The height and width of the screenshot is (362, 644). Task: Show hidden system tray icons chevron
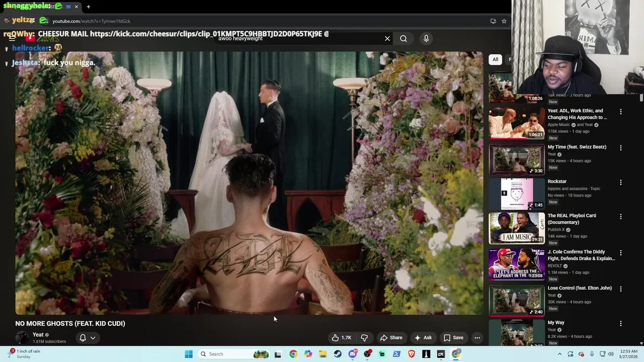coord(560,354)
